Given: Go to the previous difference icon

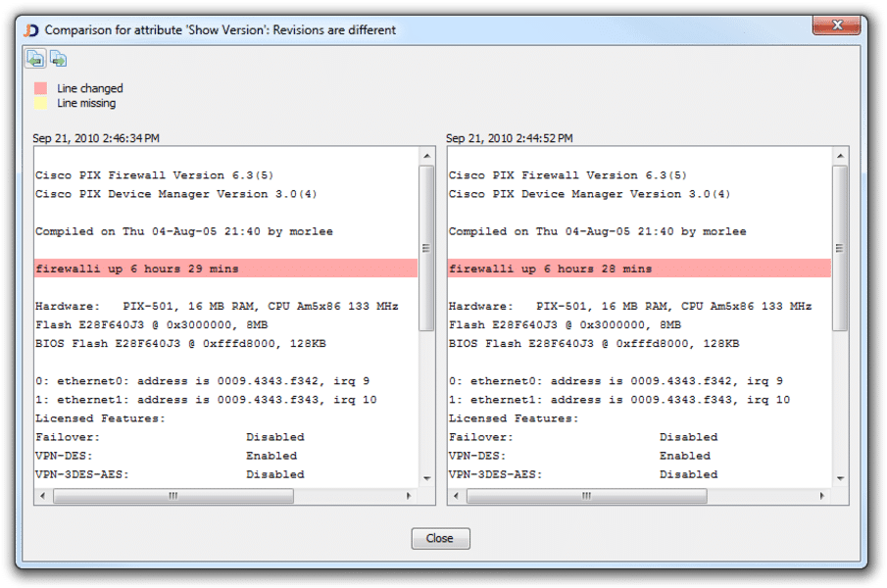Looking at the screenshot, I should (x=34, y=59).
